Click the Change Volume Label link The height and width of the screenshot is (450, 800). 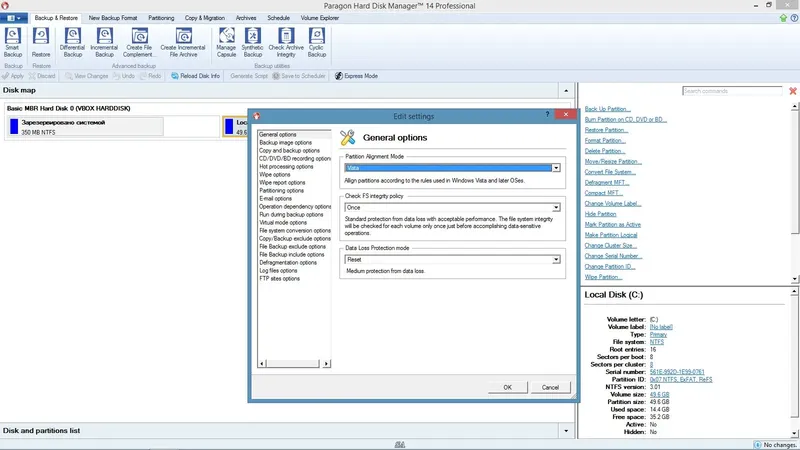pos(613,204)
